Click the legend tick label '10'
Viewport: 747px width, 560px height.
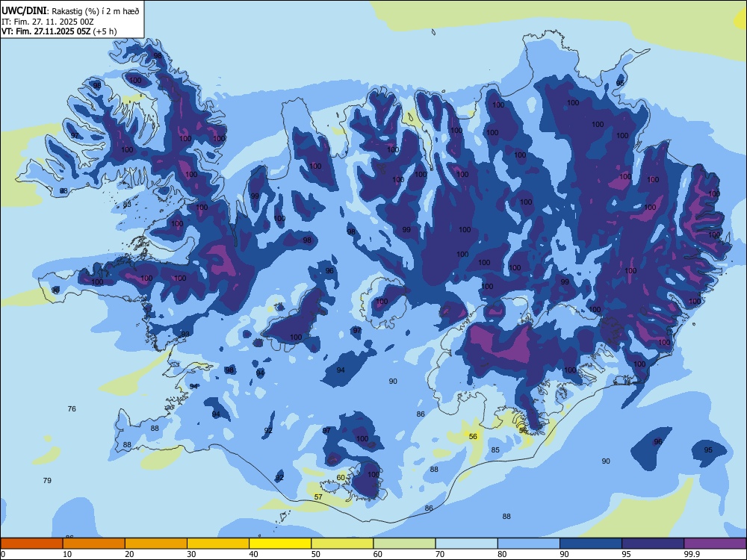click(x=67, y=554)
